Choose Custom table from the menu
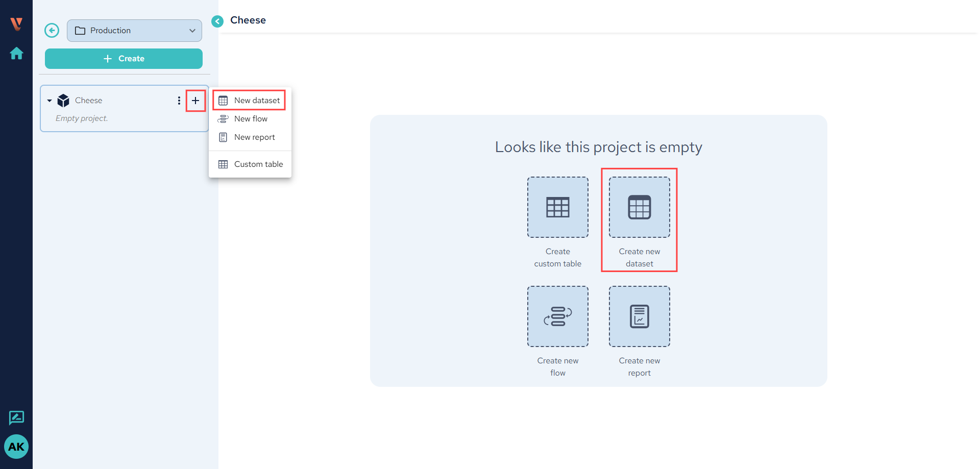 tap(250, 164)
